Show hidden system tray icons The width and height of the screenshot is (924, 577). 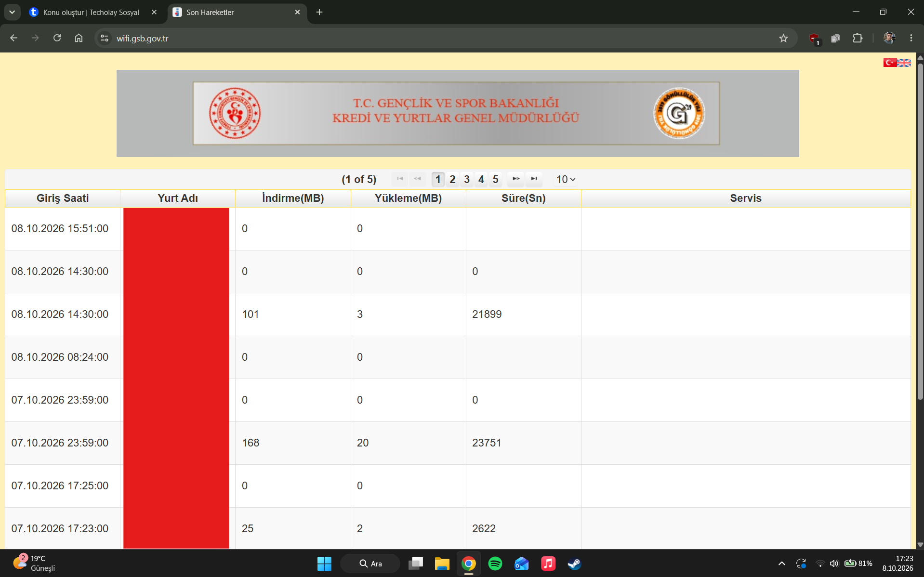[x=781, y=564]
